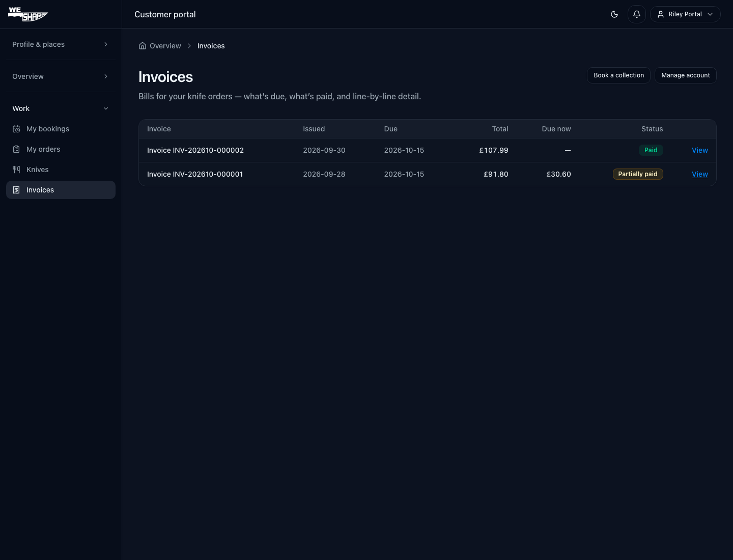Click Invoice INV-202610-000001 name
Viewport: 733px width, 560px height.
pos(195,174)
